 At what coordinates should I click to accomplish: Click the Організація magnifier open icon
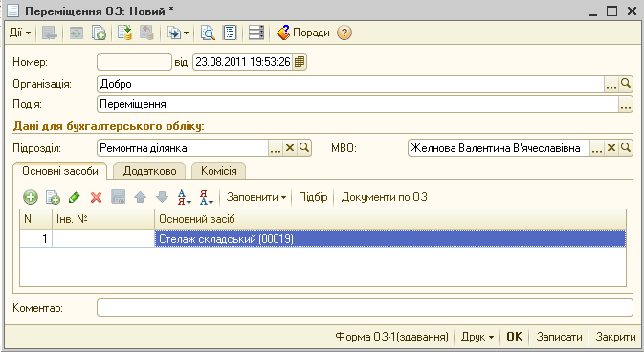coord(626,84)
